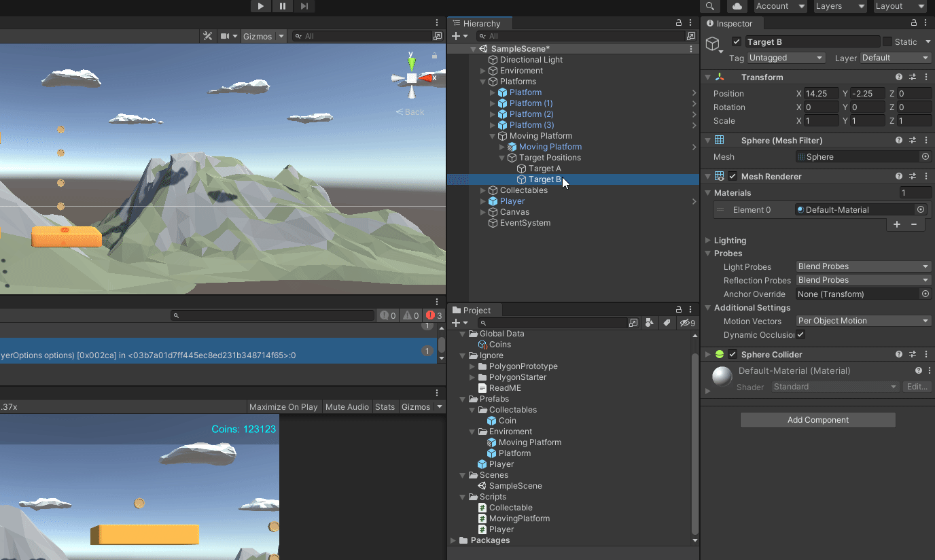Click the material Edit button
This screenshot has width=935, height=560.
[x=917, y=387]
